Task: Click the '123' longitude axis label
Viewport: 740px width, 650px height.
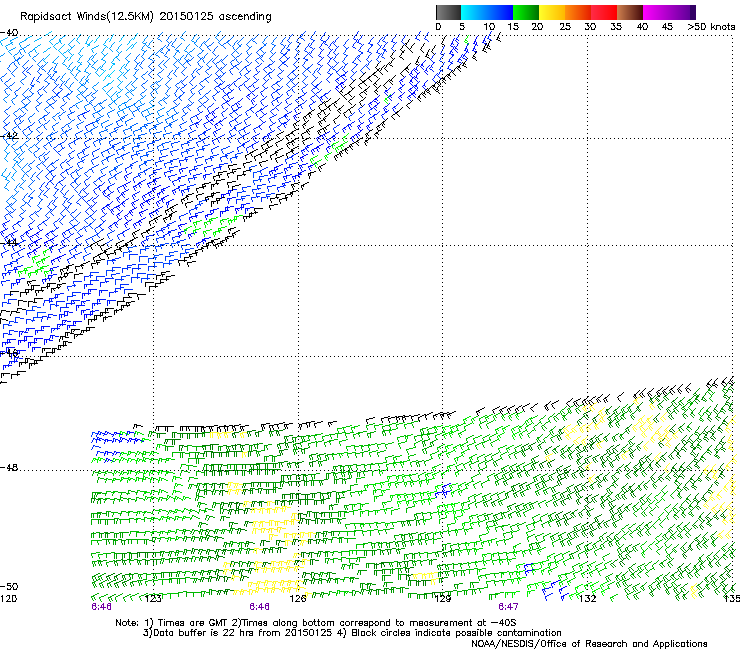Action: (x=153, y=599)
